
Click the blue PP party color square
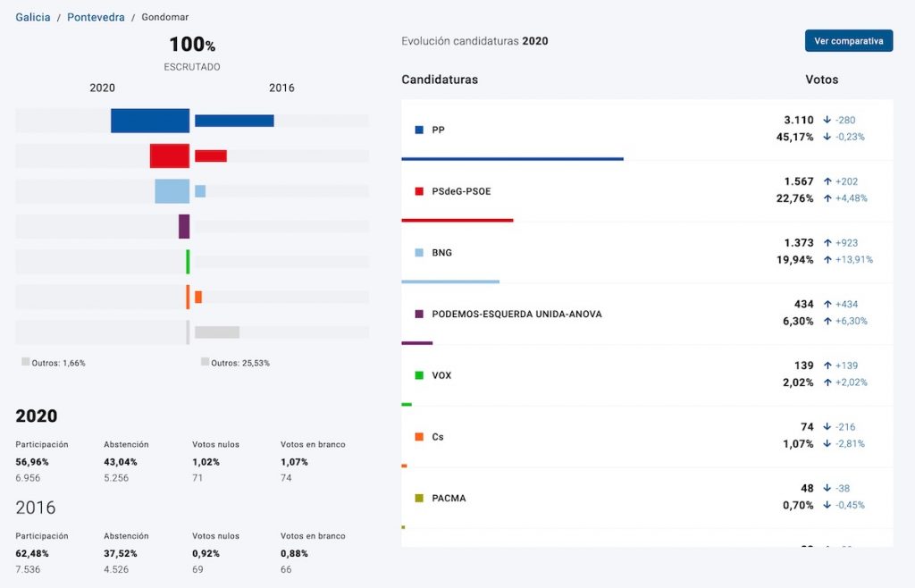tap(419, 130)
